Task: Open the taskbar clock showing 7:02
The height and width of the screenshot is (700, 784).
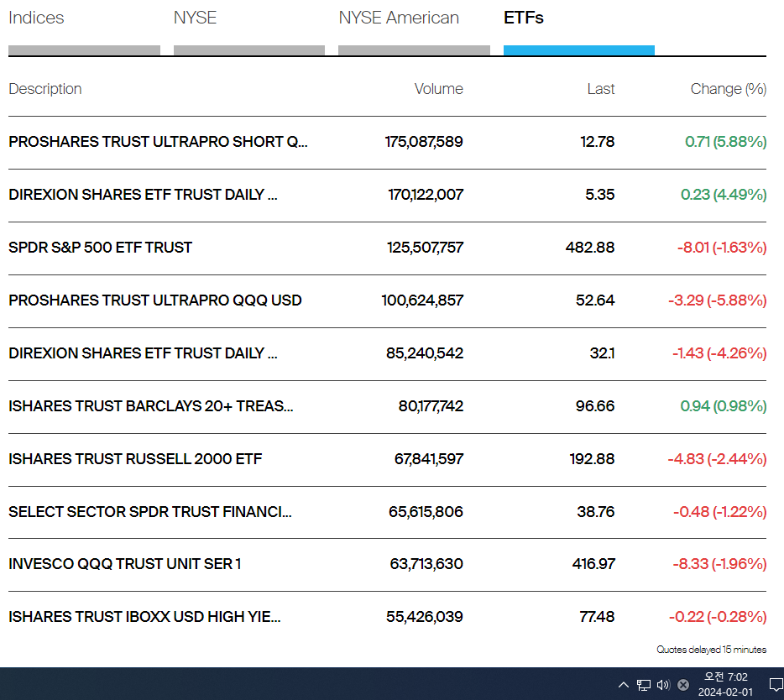Action: pyautogui.click(x=725, y=684)
